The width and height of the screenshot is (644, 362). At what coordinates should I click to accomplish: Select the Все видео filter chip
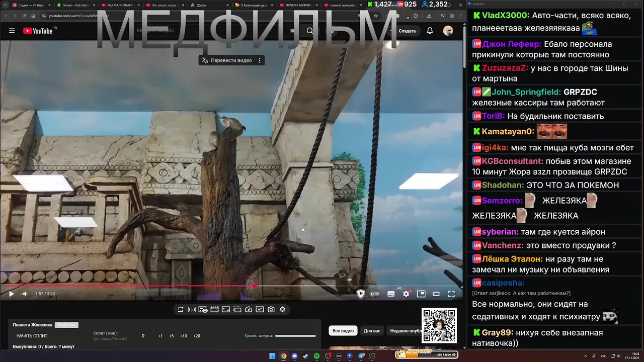pos(343,331)
